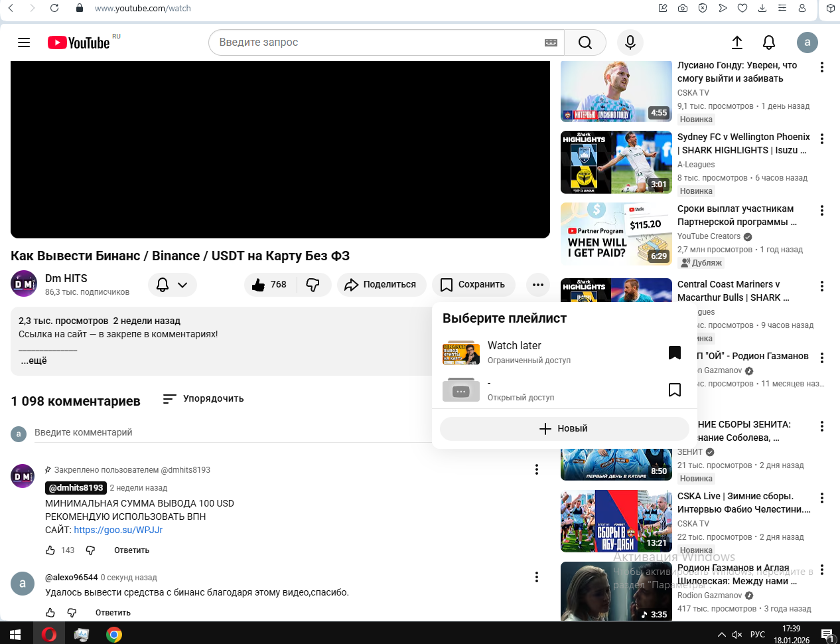Image resolution: width=840 pixels, height=644 pixels.
Task: Open the "Упорядочить" comment sort dropdown
Action: (203, 399)
